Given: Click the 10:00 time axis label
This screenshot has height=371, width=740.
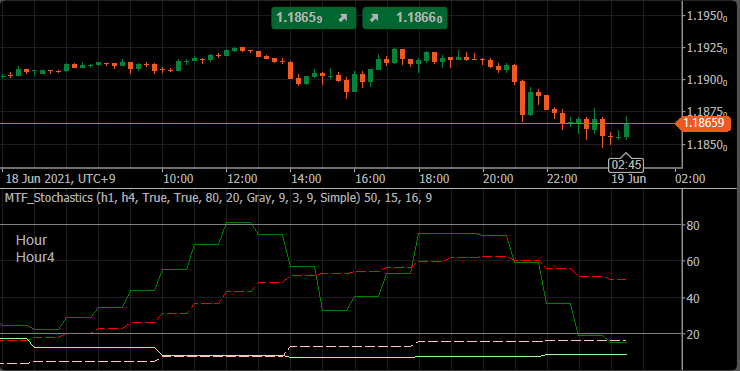Looking at the screenshot, I should tap(178, 179).
